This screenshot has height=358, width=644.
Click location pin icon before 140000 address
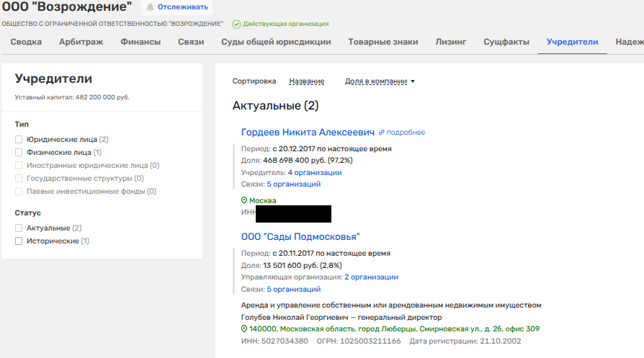[244, 328]
